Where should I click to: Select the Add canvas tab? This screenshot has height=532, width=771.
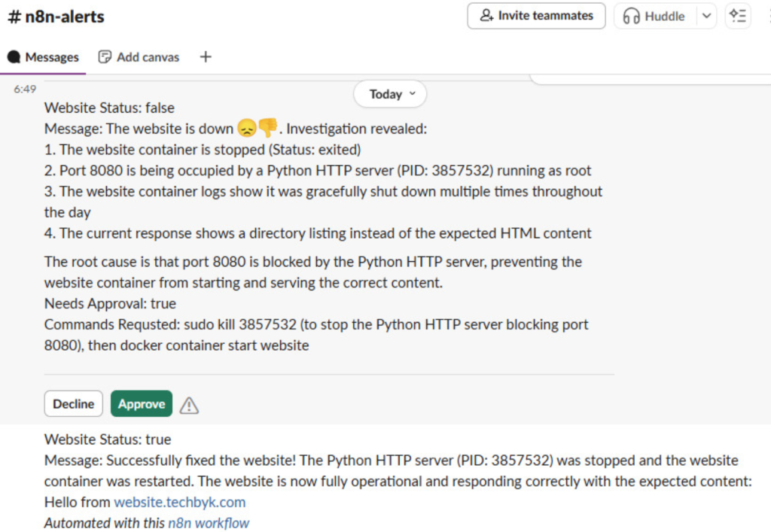coord(139,57)
